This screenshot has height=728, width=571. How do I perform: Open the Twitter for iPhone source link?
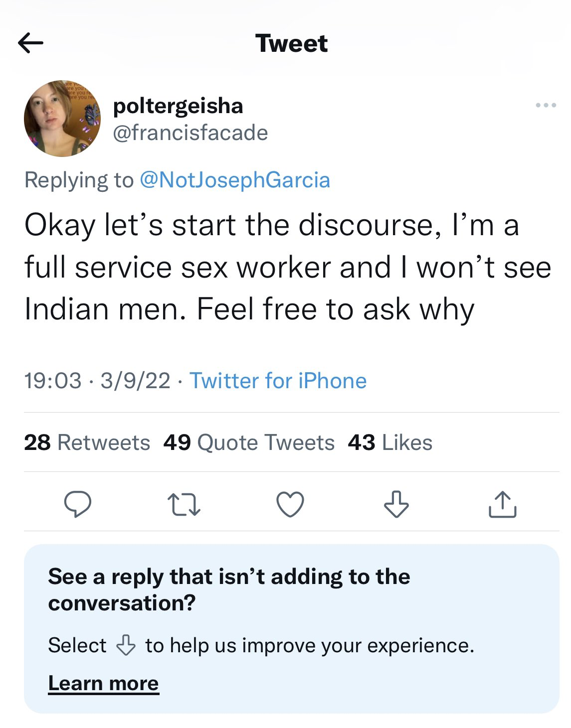pos(278,381)
